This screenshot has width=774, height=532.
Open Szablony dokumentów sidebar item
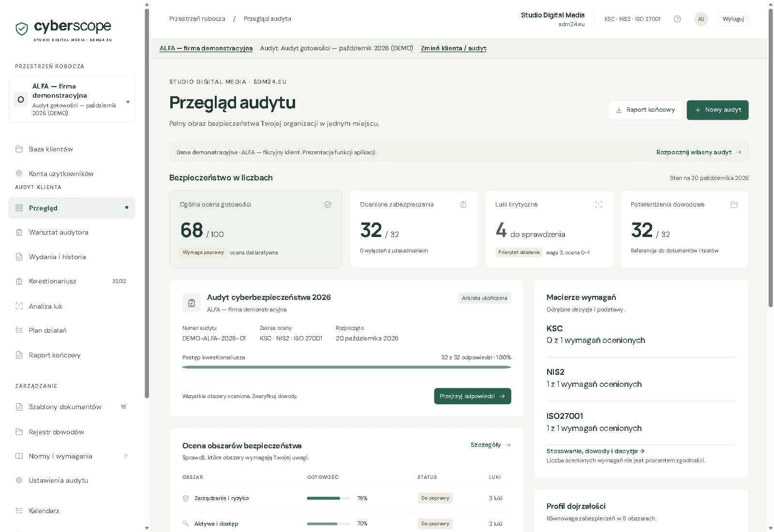pos(72,407)
